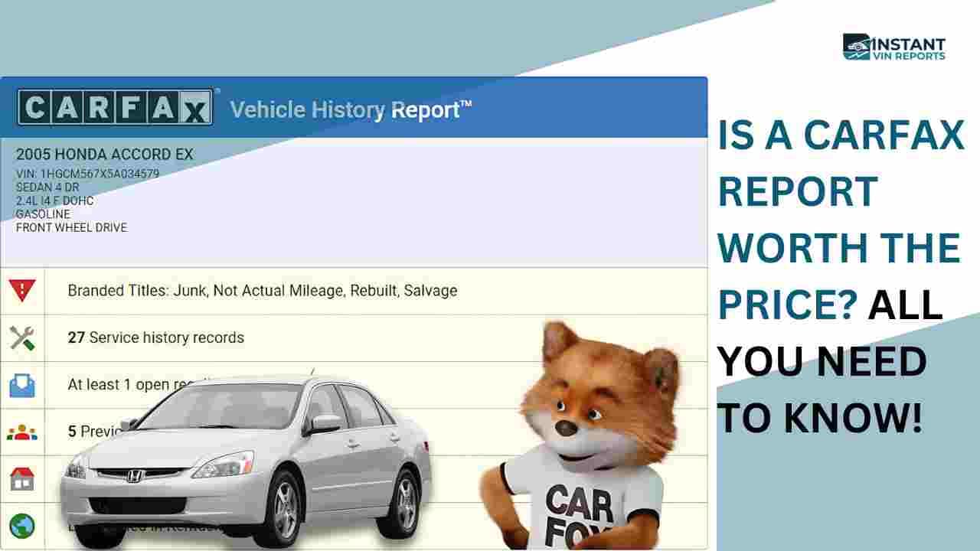Select the 'SEDAN 4 DR' line
Viewport: 980px width, 551px height.
(x=47, y=187)
